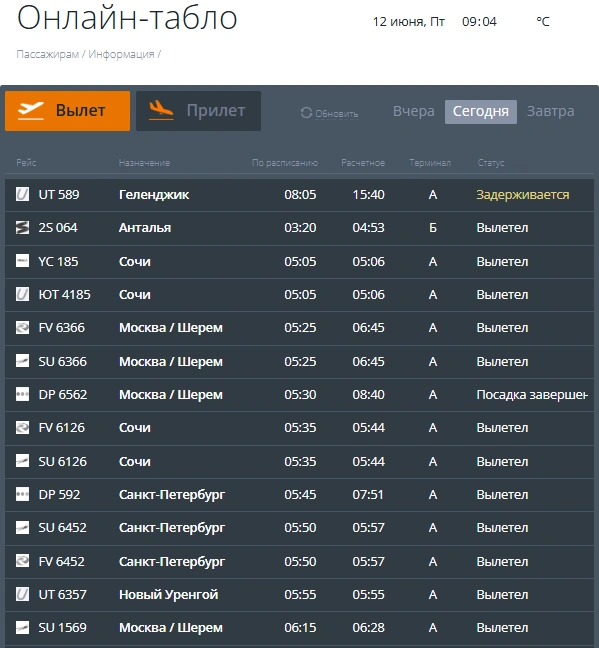
Task: Click the DP 6562 airline logo icon
Action: coord(22,394)
